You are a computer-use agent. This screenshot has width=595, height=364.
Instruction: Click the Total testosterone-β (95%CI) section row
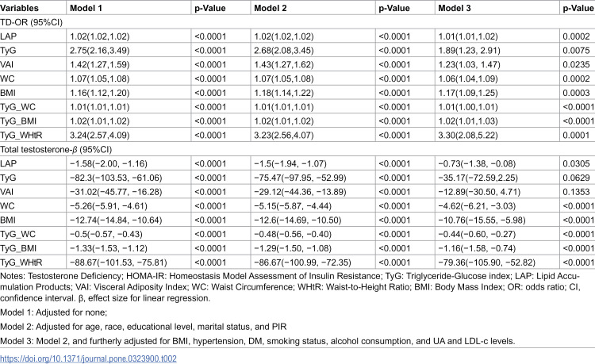[x=297, y=149]
